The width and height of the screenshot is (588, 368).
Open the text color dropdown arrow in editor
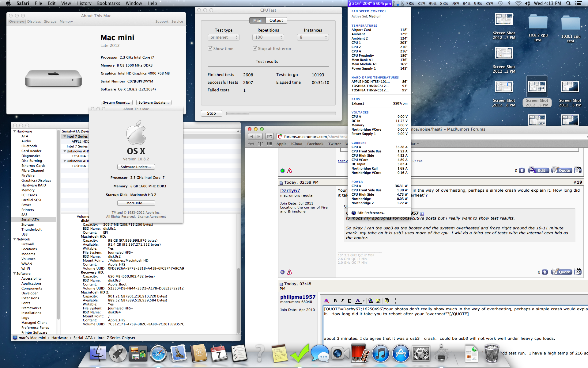(364, 301)
